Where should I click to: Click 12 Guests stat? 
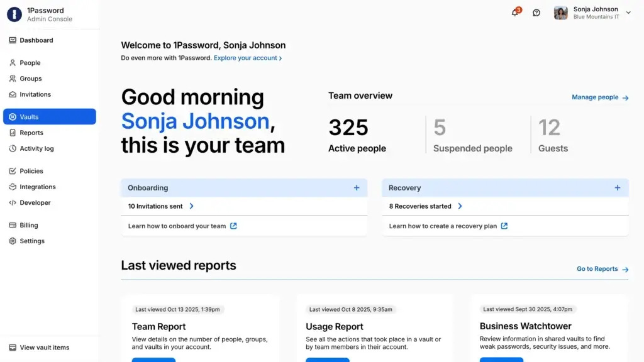click(x=553, y=135)
